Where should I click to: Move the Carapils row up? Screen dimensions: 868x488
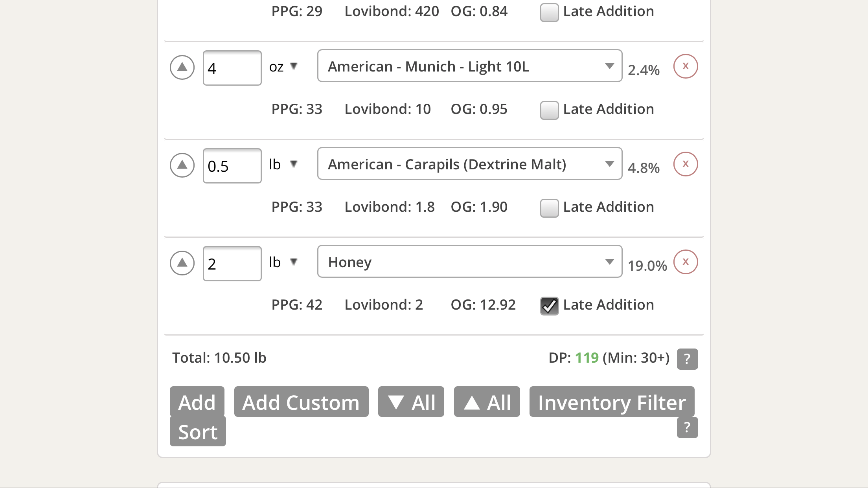coord(182,165)
